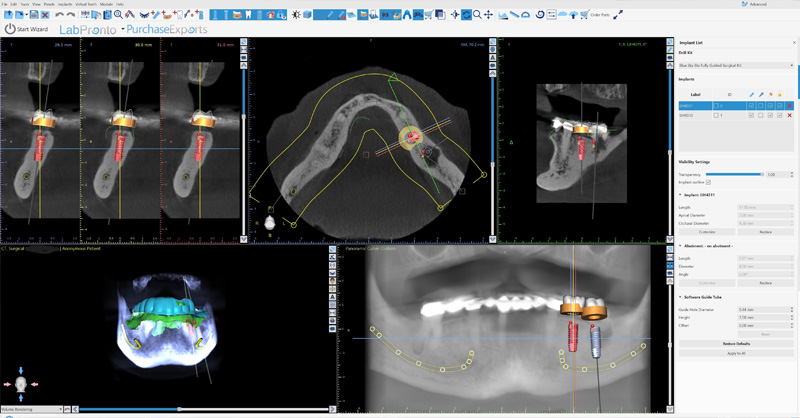Screen dimensions: 800x418
Task: Select the zoom magnifier tool
Action: click(x=477, y=15)
